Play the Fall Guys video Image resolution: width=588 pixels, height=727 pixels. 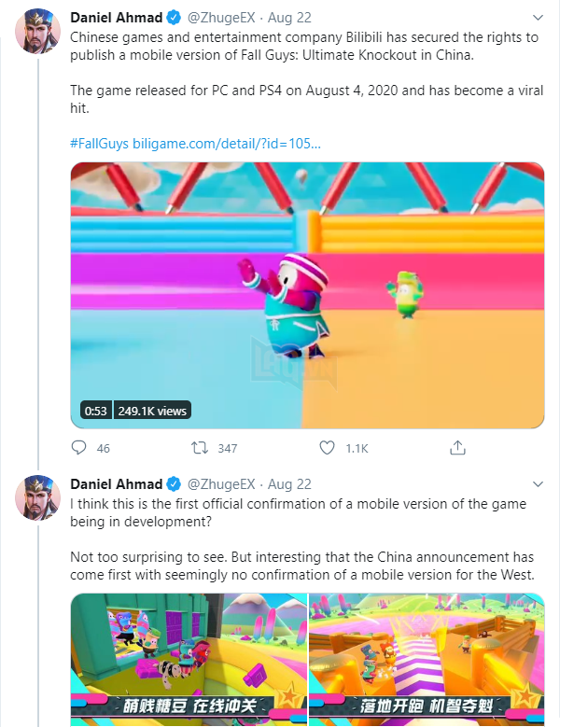coord(307,295)
